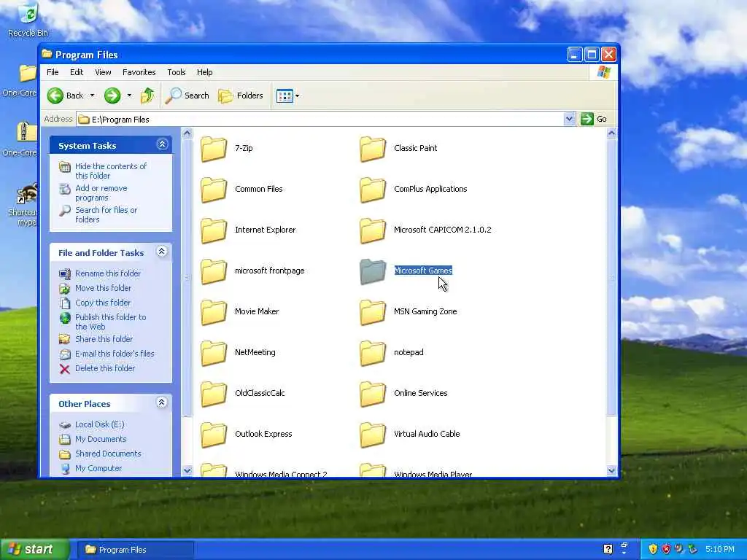The image size is (747, 560).
Task: Open the File menu
Action: tap(53, 72)
